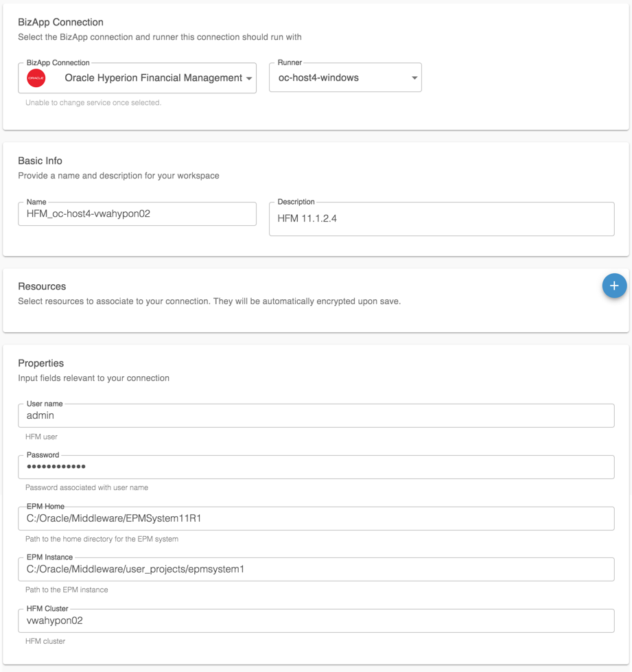The image size is (632, 672).
Task: Click the 'Resources' section heading
Action: click(42, 286)
